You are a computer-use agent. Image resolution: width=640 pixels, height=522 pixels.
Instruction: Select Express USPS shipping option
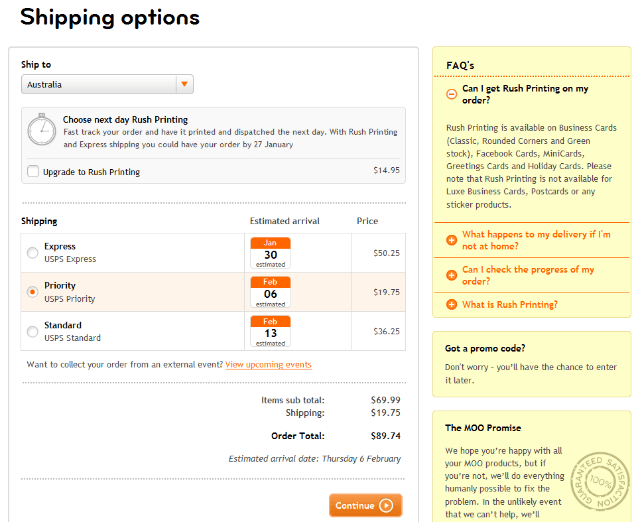(33, 253)
